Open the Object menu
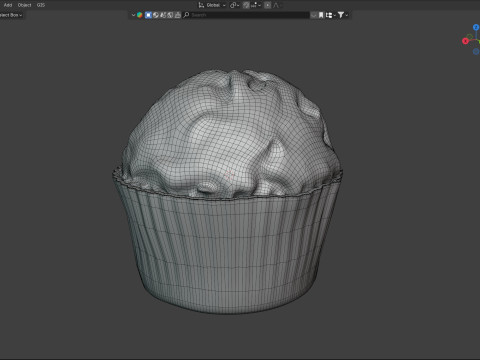This screenshot has width=480, height=360. pyautogui.click(x=24, y=5)
